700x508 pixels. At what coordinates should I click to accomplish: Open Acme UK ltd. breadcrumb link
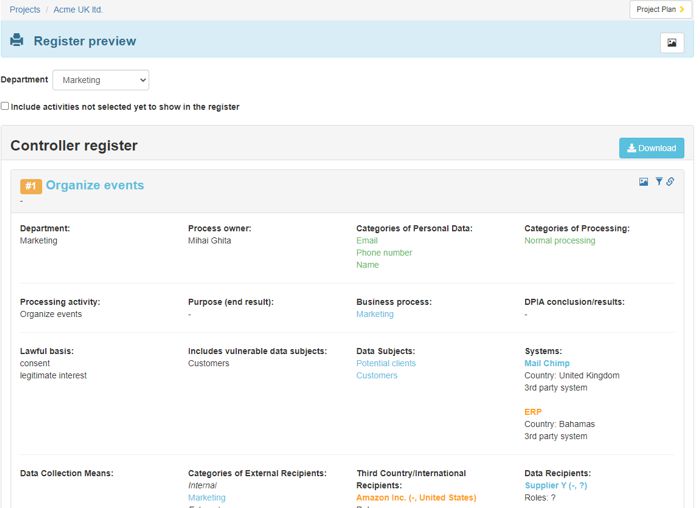click(x=78, y=10)
